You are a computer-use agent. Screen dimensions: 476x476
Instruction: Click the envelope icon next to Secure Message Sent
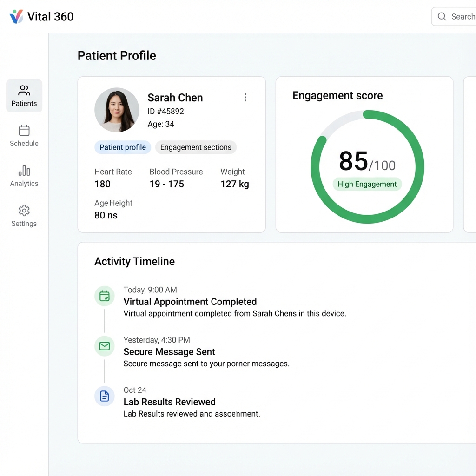coord(104,346)
